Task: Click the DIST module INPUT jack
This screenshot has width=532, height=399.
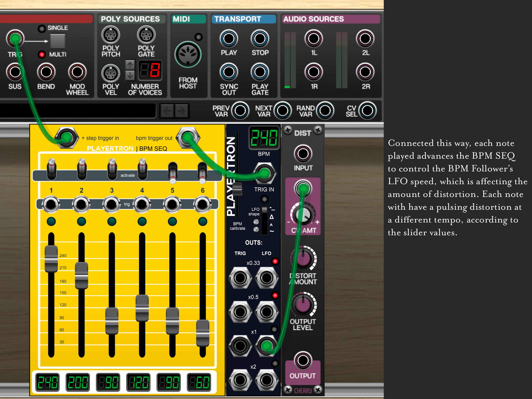Action: [303, 154]
